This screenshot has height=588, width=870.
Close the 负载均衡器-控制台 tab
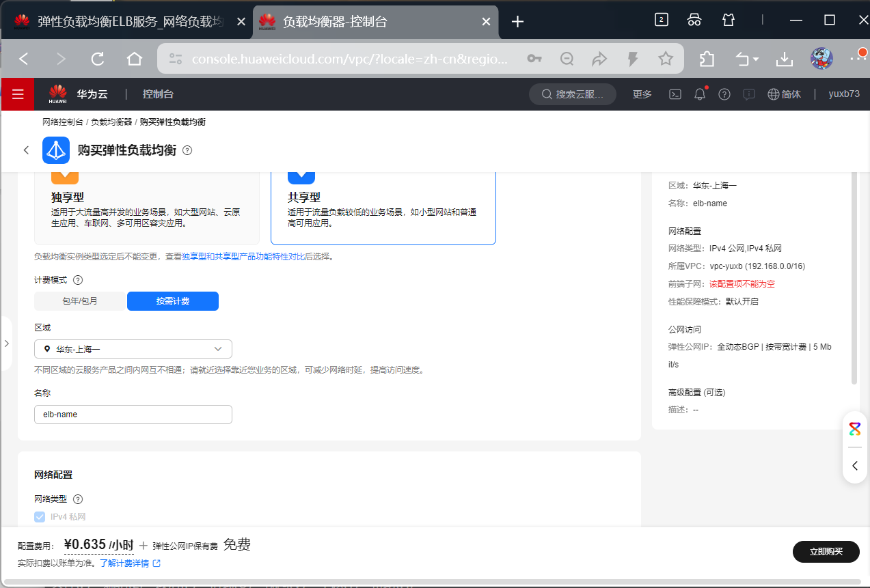486,21
